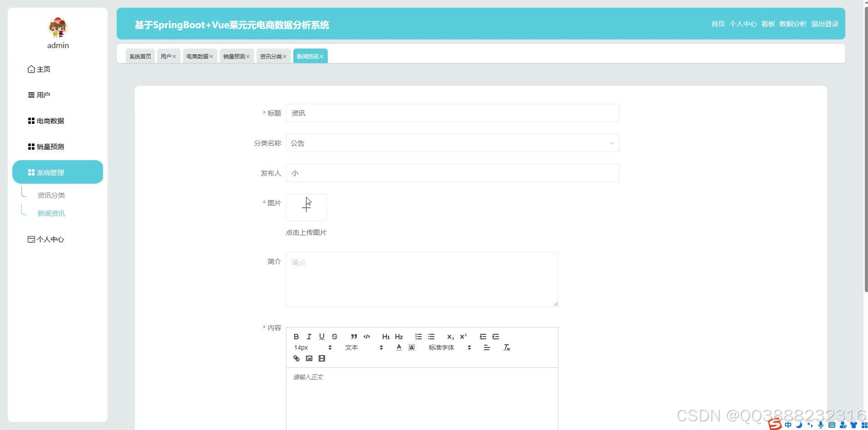868x430 pixels.
Task: Expand the 分类名称 category dropdown
Action: click(453, 143)
